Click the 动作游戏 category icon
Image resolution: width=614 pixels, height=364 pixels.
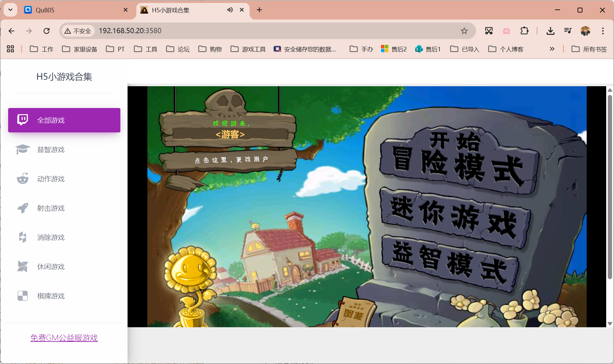pyautogui.click(x=22, y=179)
